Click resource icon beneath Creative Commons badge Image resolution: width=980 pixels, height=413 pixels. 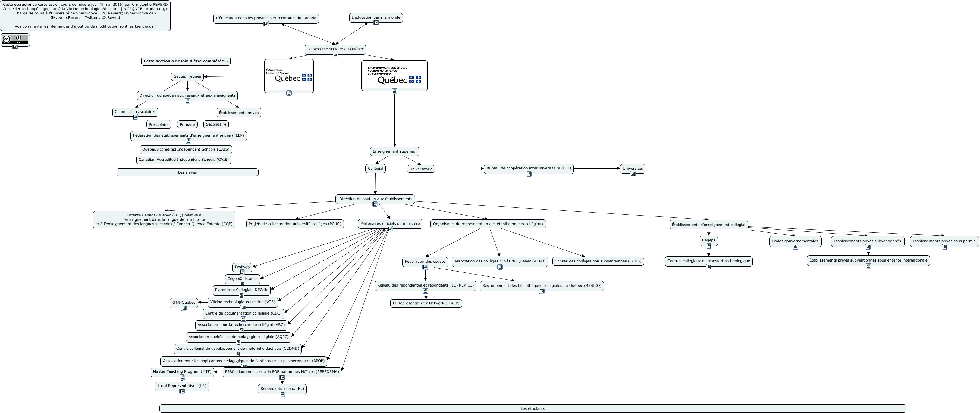(15, 47)
